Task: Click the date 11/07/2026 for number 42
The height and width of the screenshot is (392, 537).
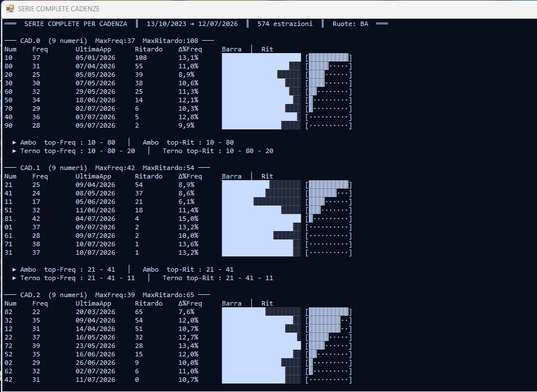Action: point(95,380)
